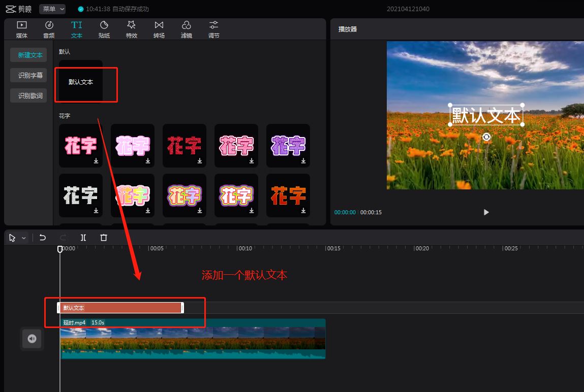The width and height of the screenshot is (584, 392).
Task: Open the 调节 adjustment tab
Action: [x=214, y=29]
